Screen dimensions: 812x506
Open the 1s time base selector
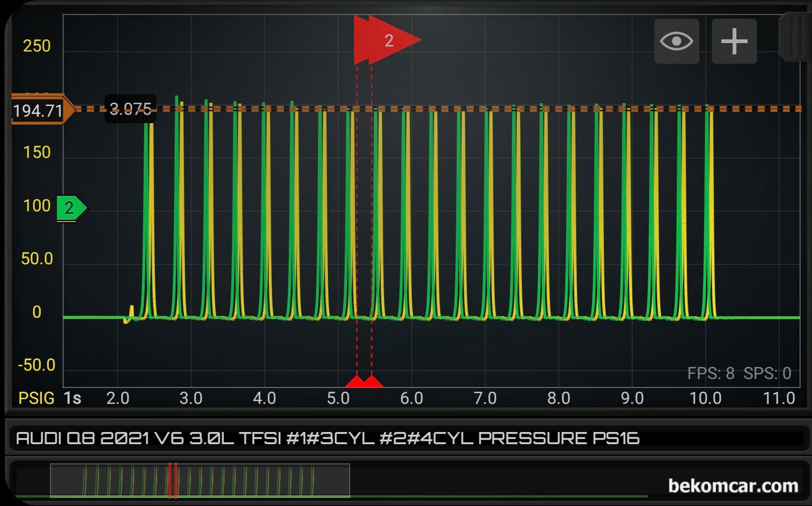pos(72,398)
